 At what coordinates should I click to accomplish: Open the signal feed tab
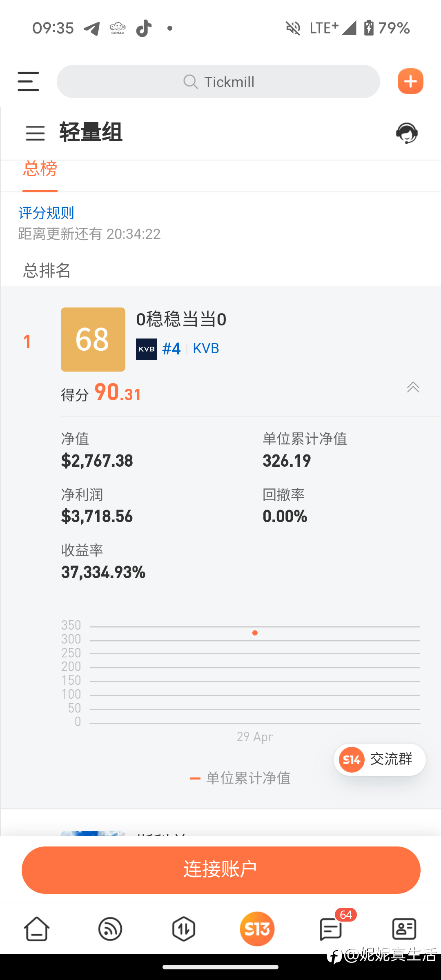click(110, 929)
